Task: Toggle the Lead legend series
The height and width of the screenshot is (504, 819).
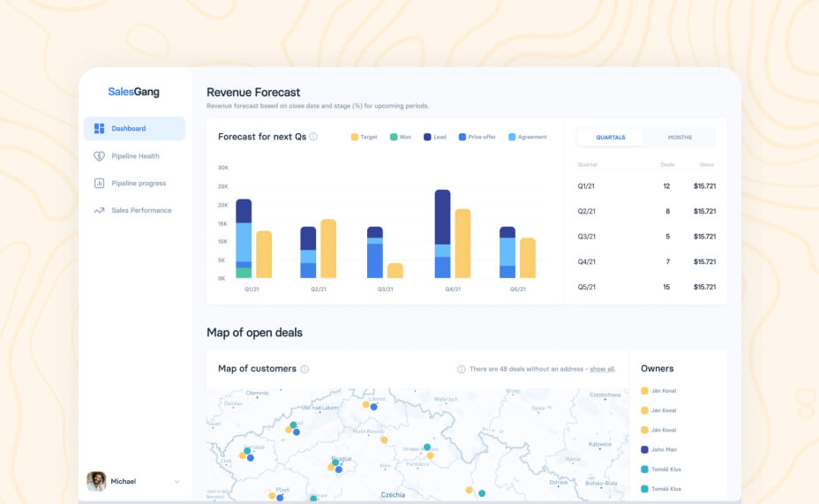Action: 436,137
